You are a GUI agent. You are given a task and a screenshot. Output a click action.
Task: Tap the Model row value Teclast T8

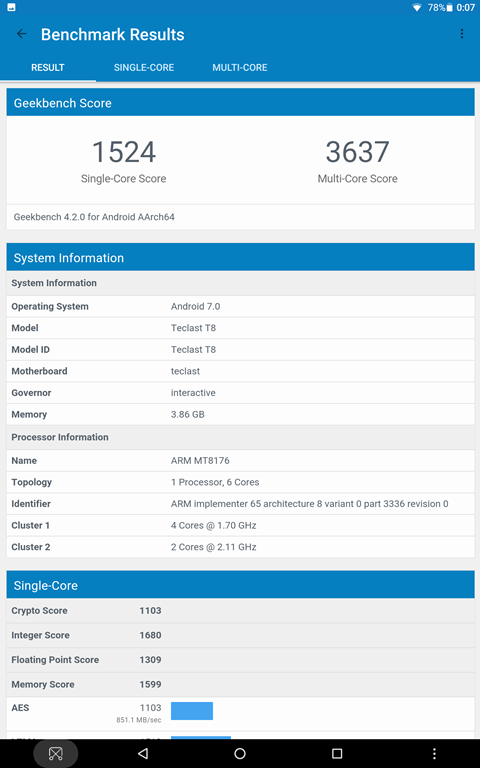coord(193,328)
